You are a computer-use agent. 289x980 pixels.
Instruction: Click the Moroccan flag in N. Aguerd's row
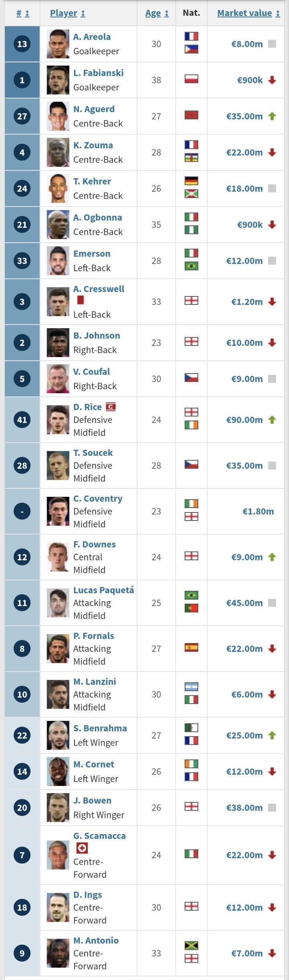pos(191,116)
